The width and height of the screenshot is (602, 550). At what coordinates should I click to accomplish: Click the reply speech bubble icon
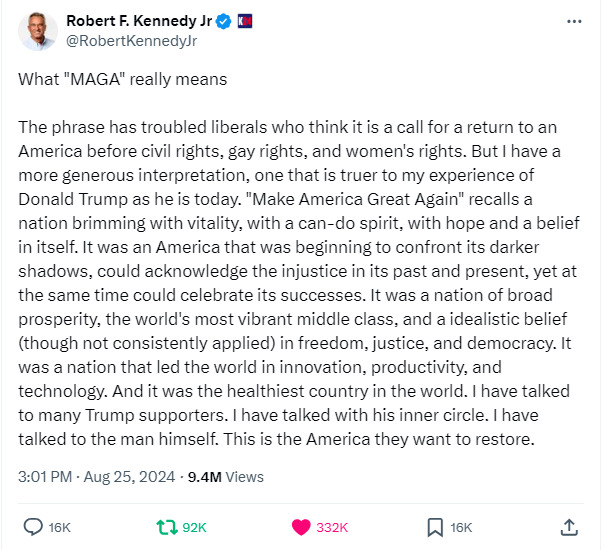(32, 526)
